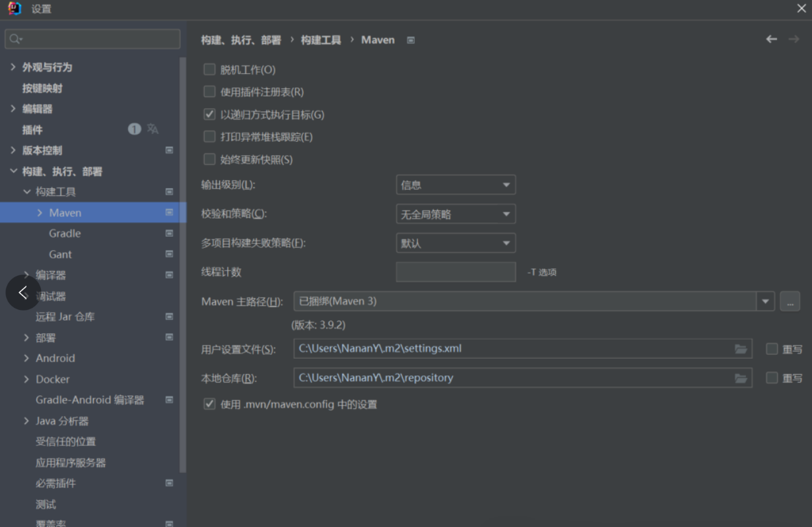Tick 重写 checkbox for 用户设置文件

click(772, 349)
